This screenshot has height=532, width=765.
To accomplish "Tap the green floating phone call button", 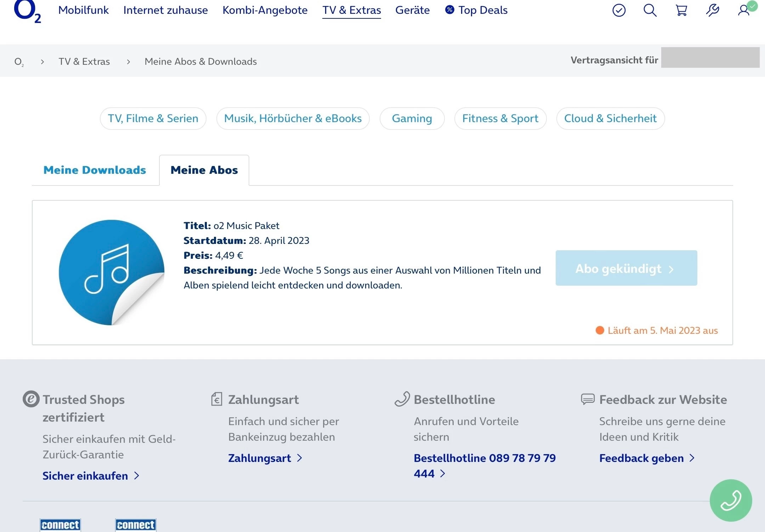I will coord(731,500).
